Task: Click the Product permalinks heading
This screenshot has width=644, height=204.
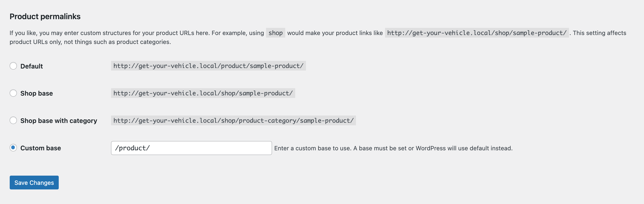Action: click(45, 16)
